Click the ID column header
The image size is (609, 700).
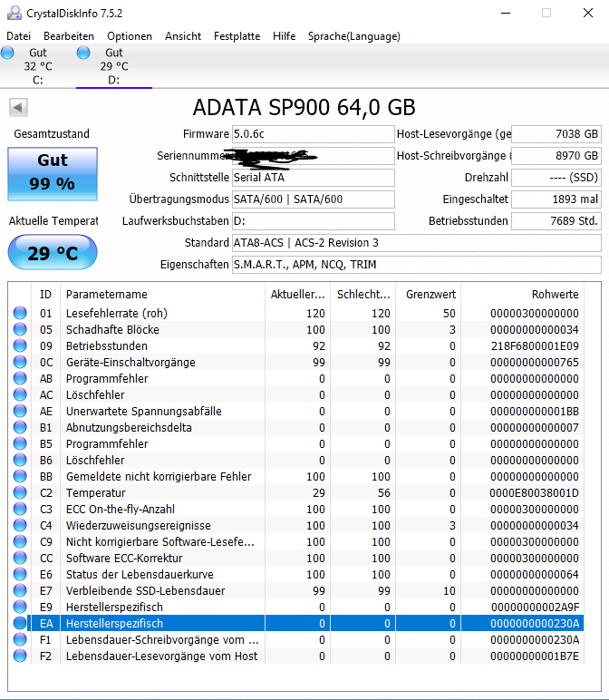click(45, 294)
